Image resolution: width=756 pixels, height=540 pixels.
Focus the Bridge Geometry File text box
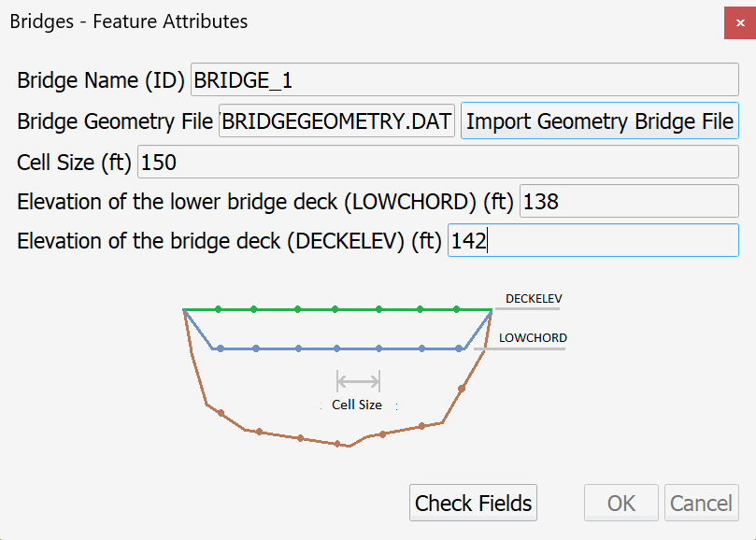coord(337,121)
